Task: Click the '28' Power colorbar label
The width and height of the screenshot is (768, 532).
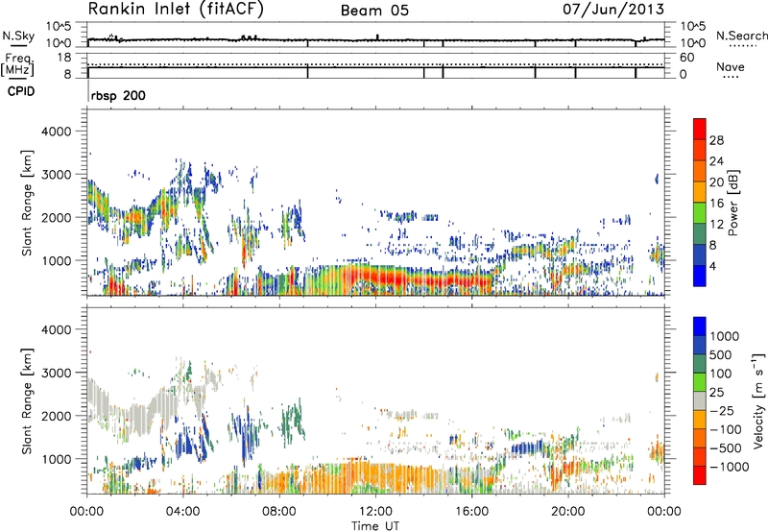Action: [716, 140]
